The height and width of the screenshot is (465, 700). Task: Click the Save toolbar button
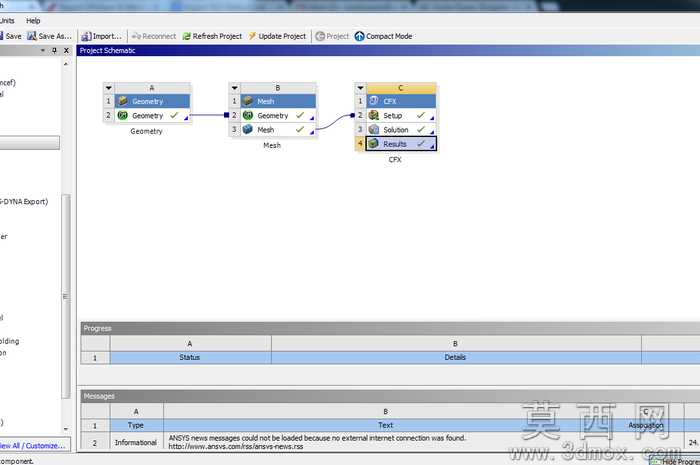11,36
